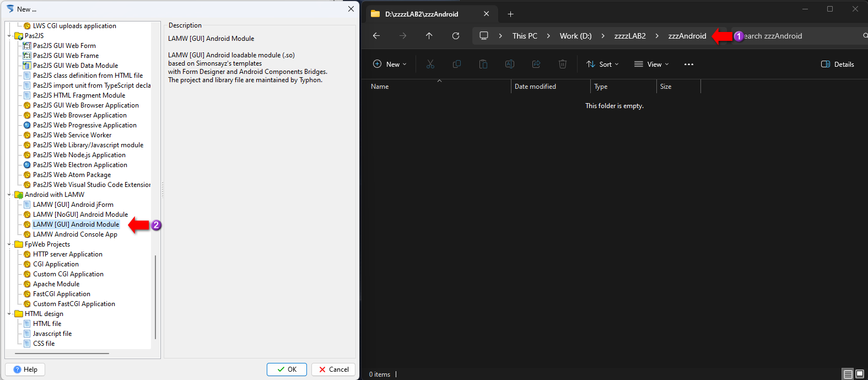Select Pas2JS Web Browser Application

pos(80,115)
